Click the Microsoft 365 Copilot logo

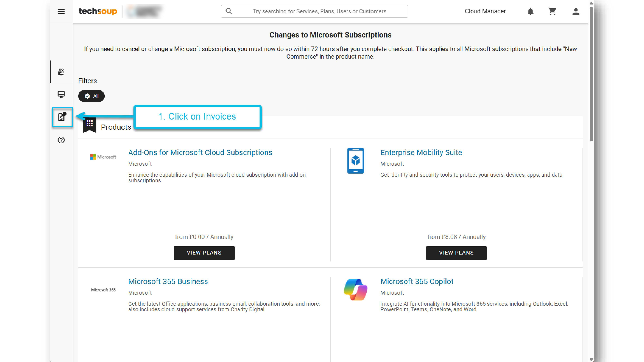point(355,290)
